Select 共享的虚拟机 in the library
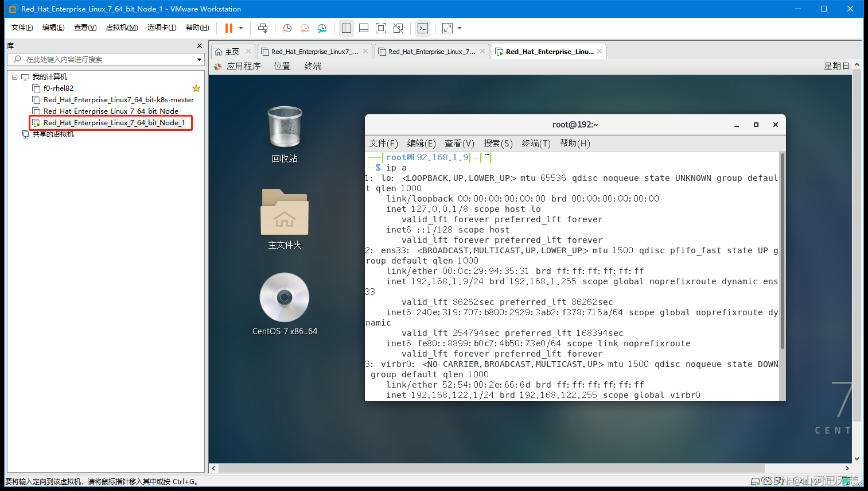Viewport: 868px width, 491px height. (53, 134)
